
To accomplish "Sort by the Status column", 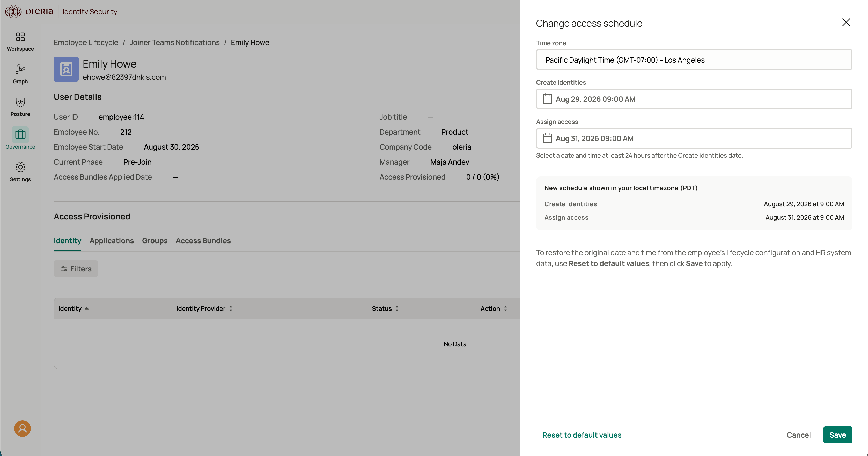I will tap(385, 308).
